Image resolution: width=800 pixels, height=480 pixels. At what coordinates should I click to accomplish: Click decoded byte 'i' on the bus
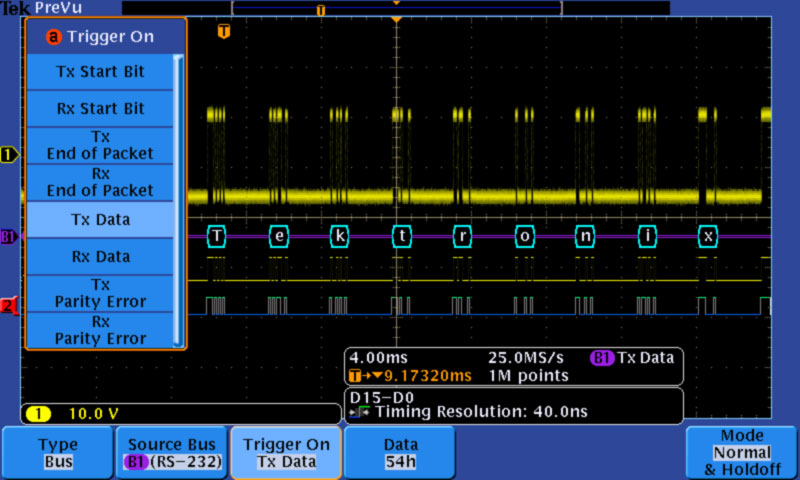pyautogui.click(x=647, y=236)
